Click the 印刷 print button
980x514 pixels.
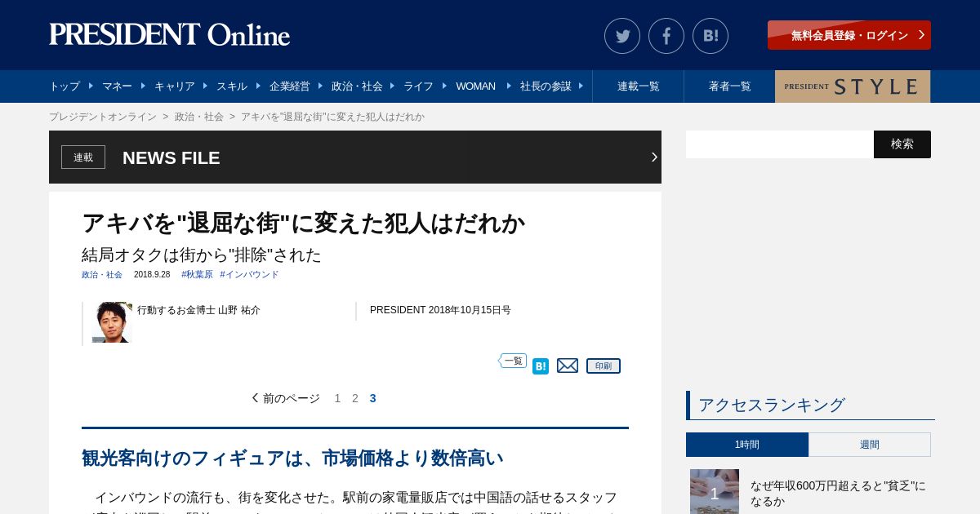pyautogui.click(x=604, y=366)
